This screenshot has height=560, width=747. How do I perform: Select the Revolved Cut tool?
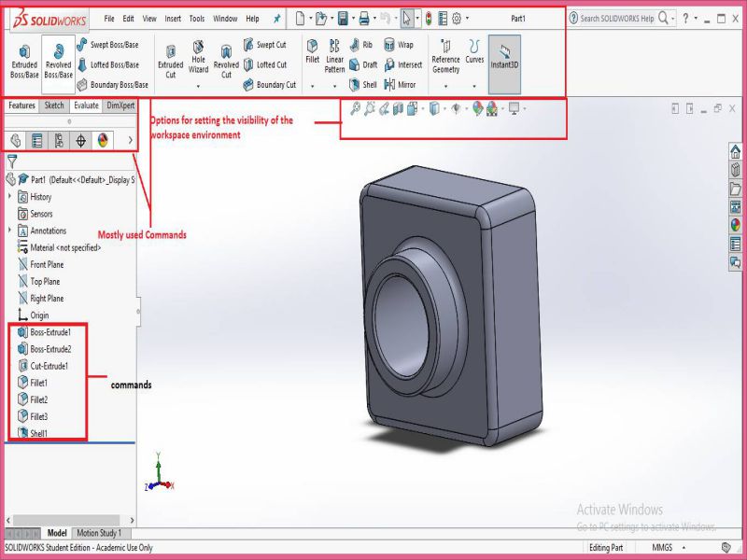coord(226,62)
